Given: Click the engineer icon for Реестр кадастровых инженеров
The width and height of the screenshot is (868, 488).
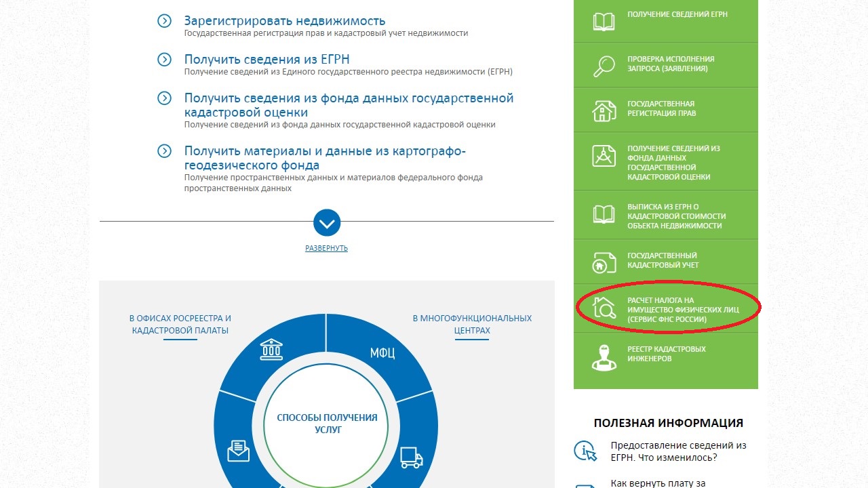Looking at the screenshot, I should 604,357.
